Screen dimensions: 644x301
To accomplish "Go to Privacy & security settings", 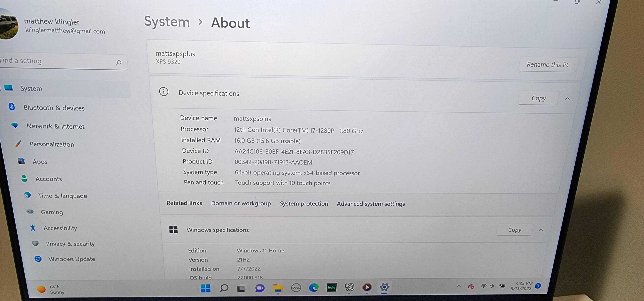I will [x=70, y=244].
